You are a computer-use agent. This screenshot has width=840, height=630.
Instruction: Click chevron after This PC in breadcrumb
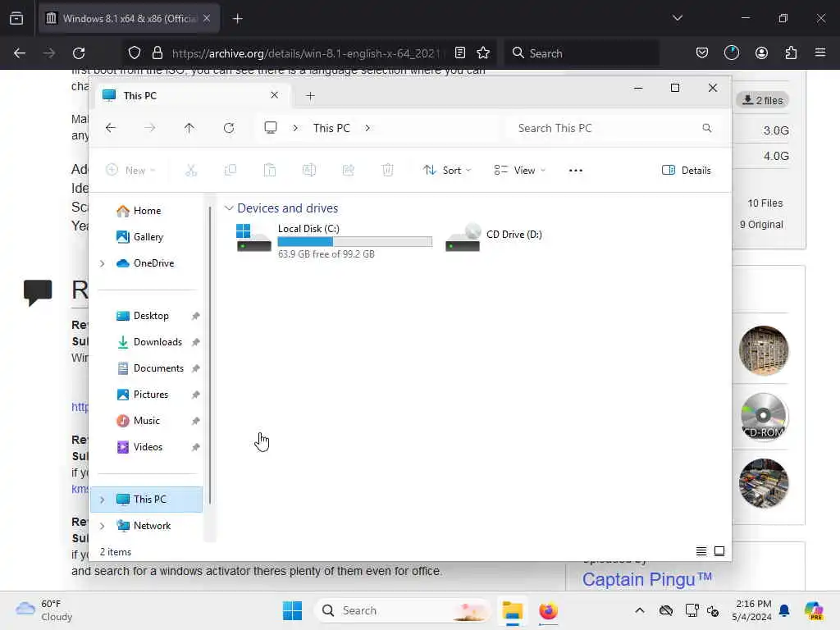367,128
